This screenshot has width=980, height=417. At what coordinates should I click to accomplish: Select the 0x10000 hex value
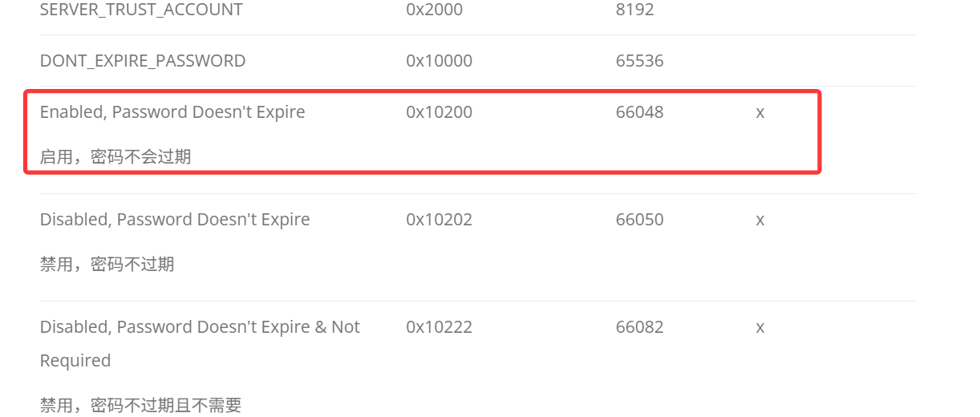click(x=439, y=61)
